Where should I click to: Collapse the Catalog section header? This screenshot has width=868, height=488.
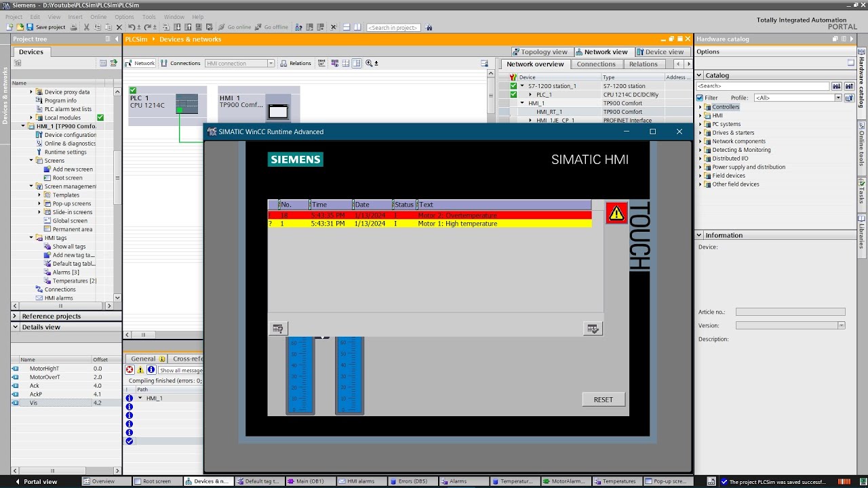click(699, 75)
